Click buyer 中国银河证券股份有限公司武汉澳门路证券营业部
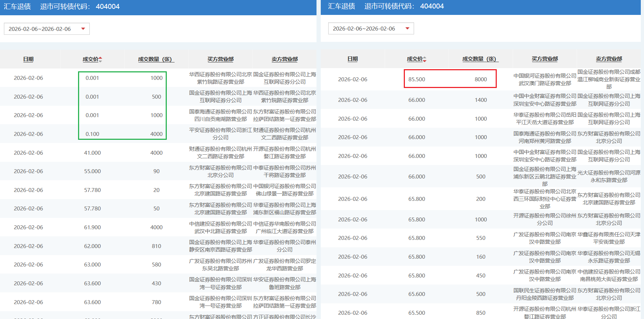644x319 pixels. click(x=545, y=79)
